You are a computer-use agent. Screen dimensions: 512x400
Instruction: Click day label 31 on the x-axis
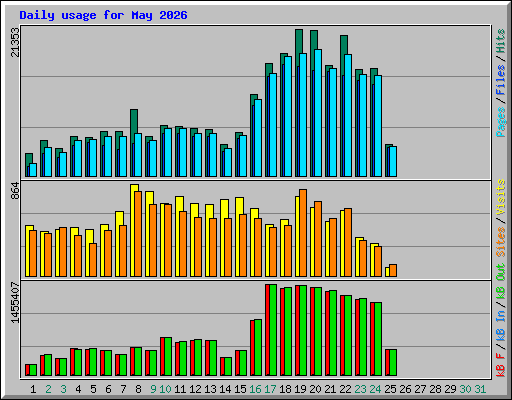tap(480, 389)
